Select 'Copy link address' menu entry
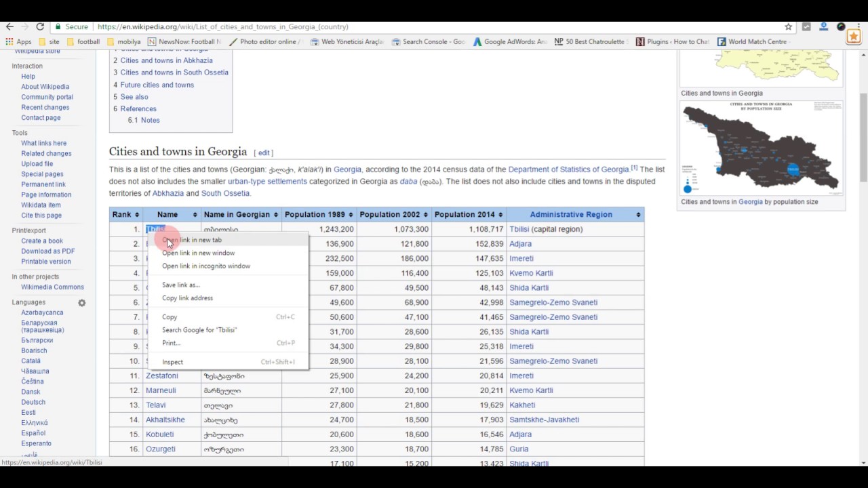Screen dimensions: 868x488 [228, 298]
